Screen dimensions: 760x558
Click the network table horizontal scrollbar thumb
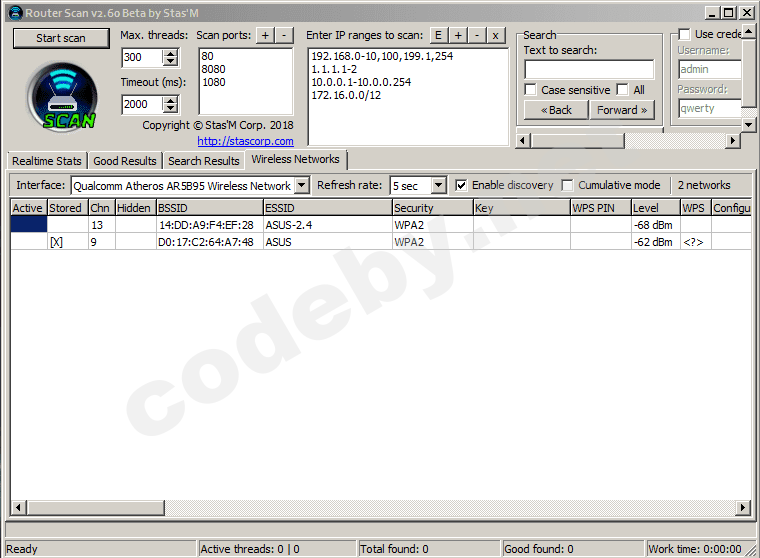click(95, 508)
